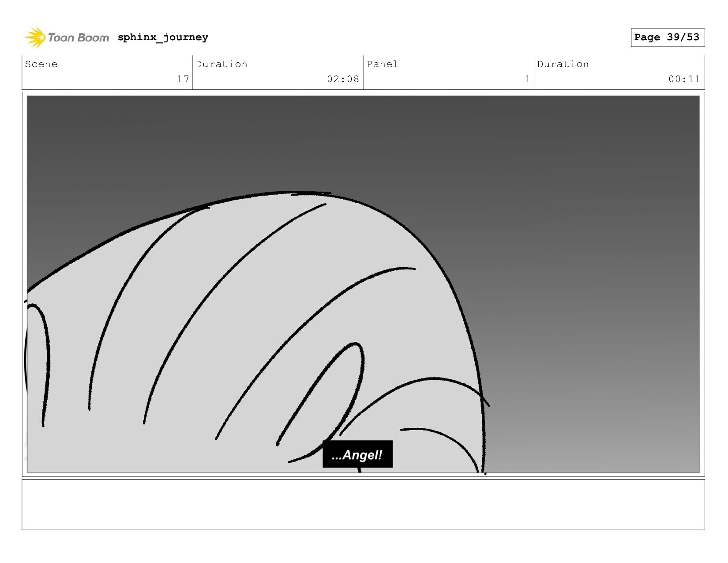
Task: Click the Page 39/53 indicator box
Action: click(668, 37)
